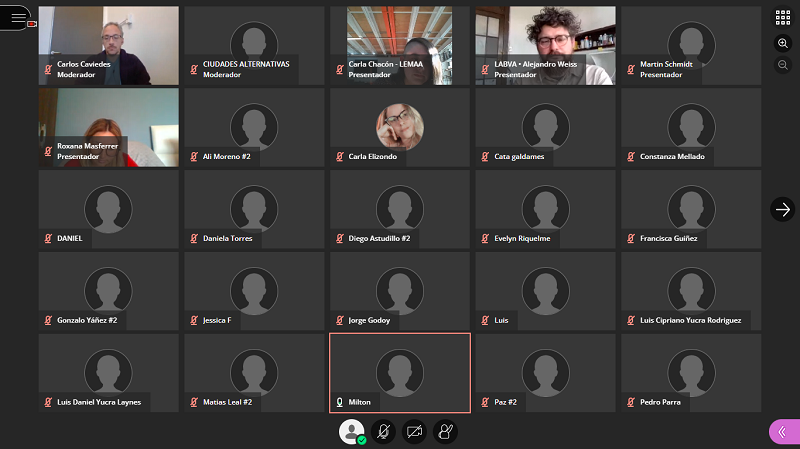The width and height of the screenshot is (800, 449).
Task: Zoom out on the video tiles
Action: [783, 65]
